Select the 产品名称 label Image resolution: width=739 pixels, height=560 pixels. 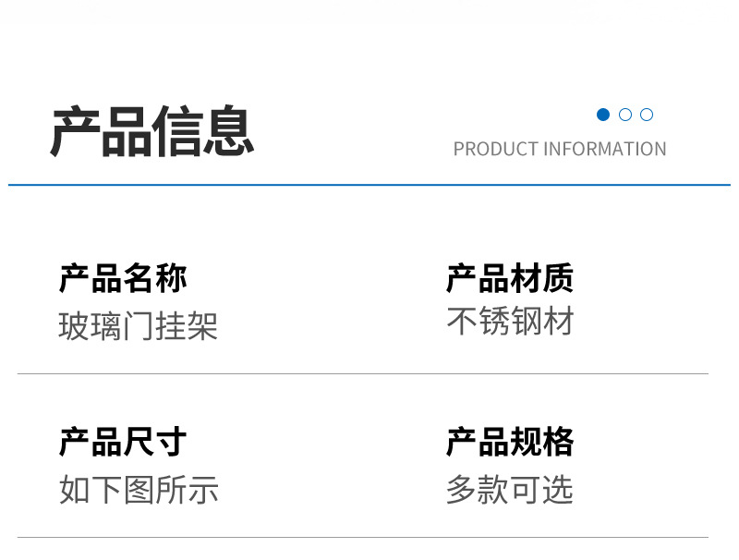click(x=123, y=278)
